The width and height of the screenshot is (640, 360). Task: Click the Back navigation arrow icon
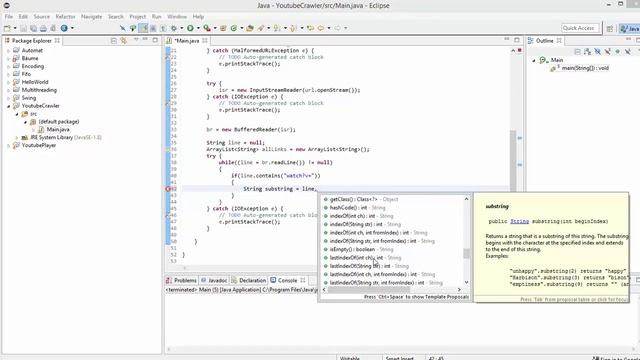[321, 28]
